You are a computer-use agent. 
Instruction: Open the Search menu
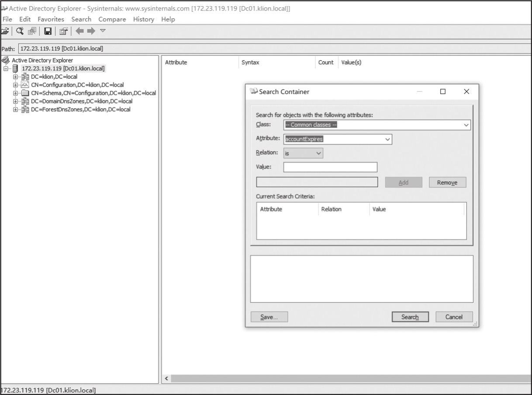(81, 19)
